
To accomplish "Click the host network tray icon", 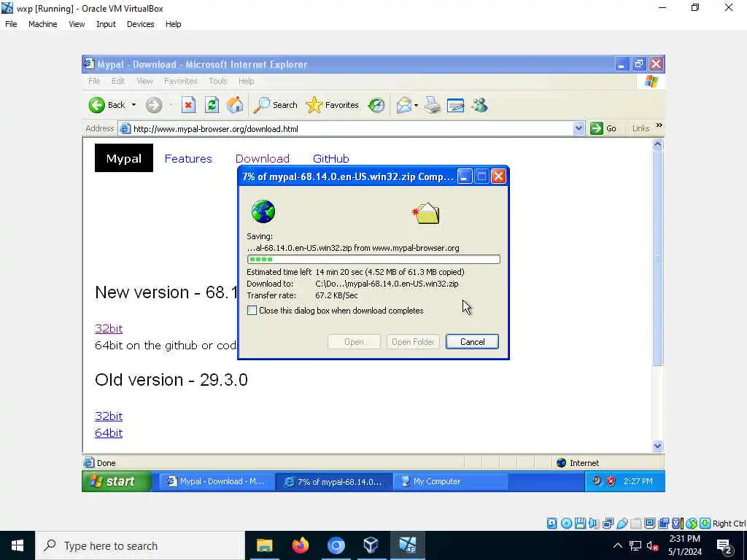I will coord(635,545).
